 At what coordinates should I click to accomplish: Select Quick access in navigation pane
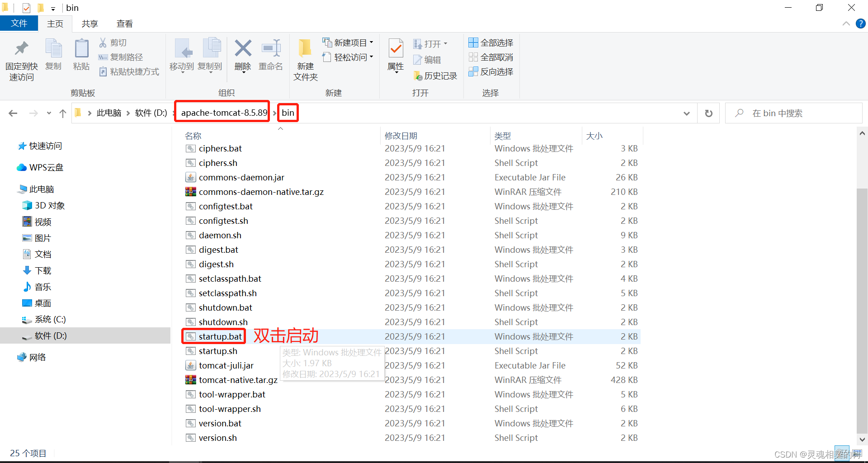tap(40, 146)
